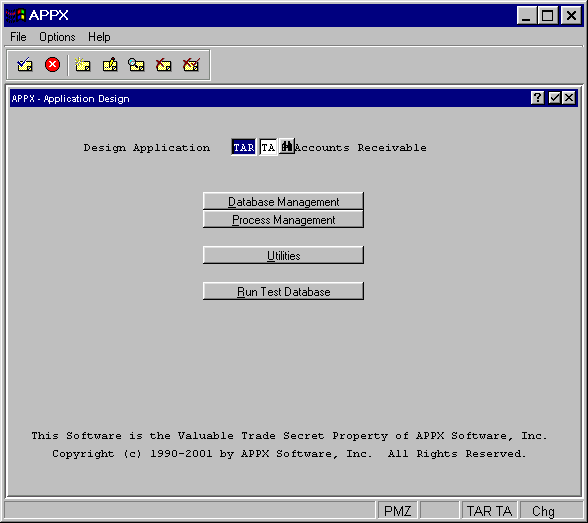
Task: Click the Change mode pencil toolbar icon
Action: coord(110,65)
